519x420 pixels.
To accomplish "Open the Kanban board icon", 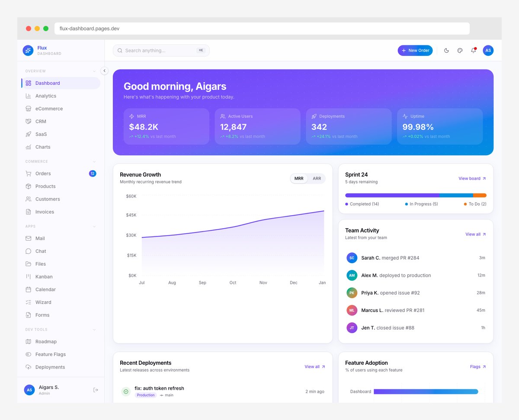I will coord(28,277).
